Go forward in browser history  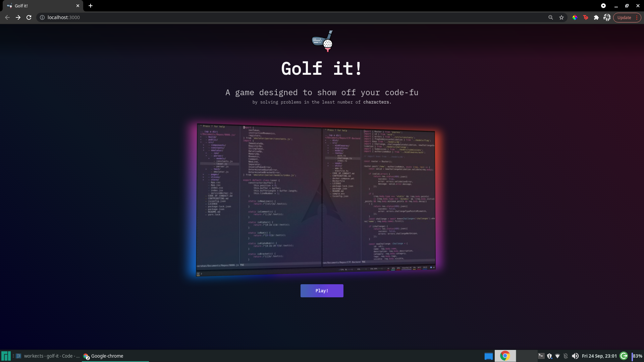[x=18, y=17]
